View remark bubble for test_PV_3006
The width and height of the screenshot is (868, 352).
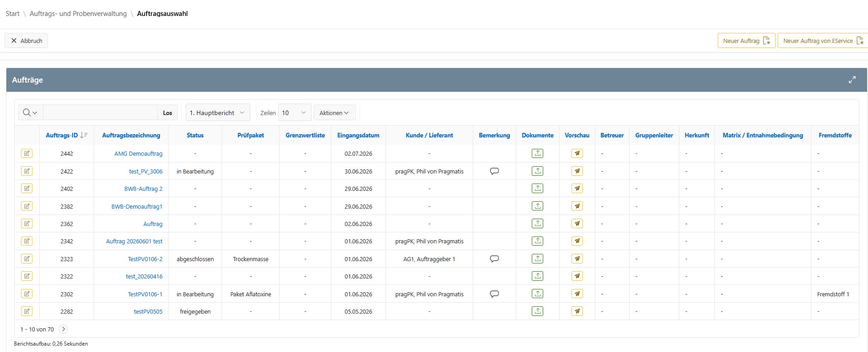(x=494, y=171)
